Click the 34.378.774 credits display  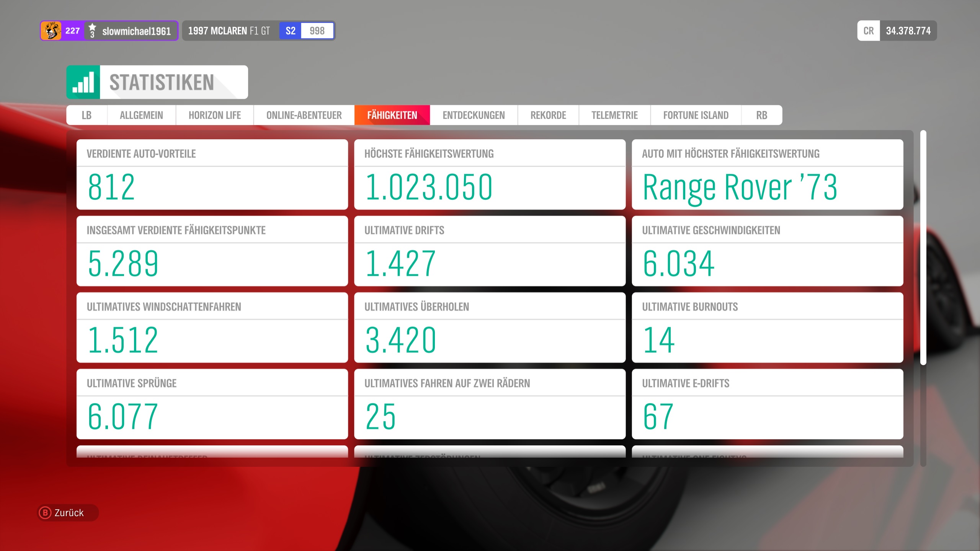908,31
